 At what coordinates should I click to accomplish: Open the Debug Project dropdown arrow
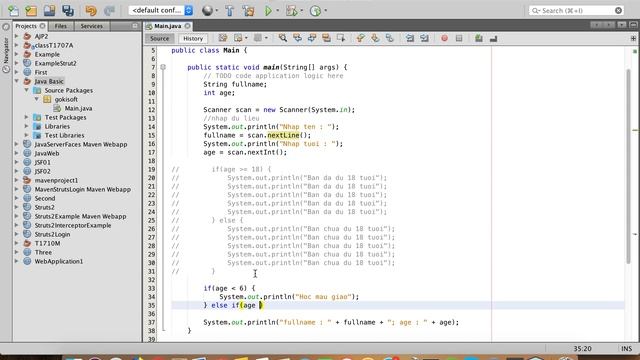pos(301,11)
